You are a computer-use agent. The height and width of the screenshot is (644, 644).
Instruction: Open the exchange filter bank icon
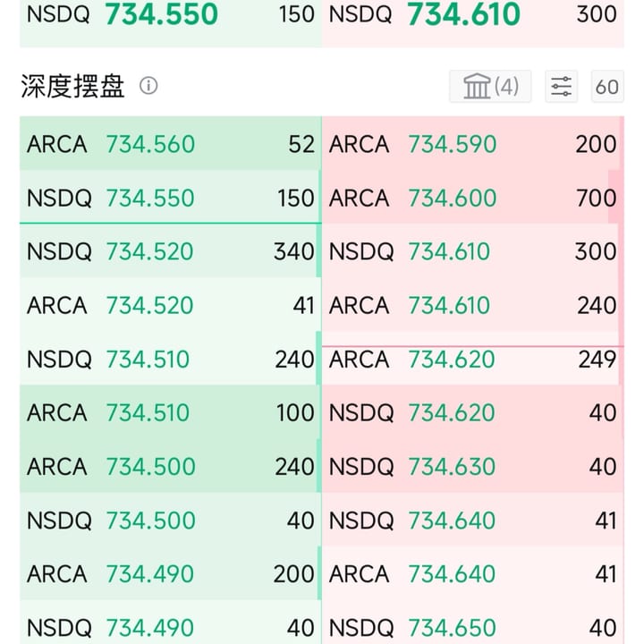[490, 86]
